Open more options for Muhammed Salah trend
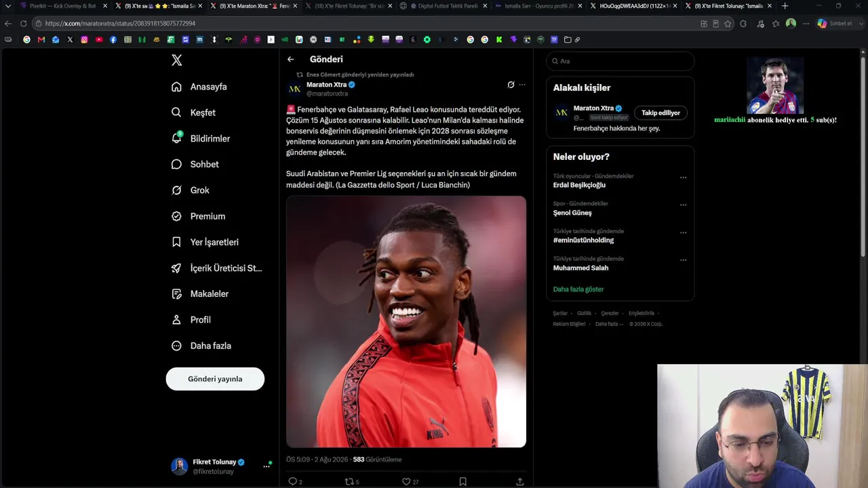This screenshot has height=488, width=868. pos(683,260)
